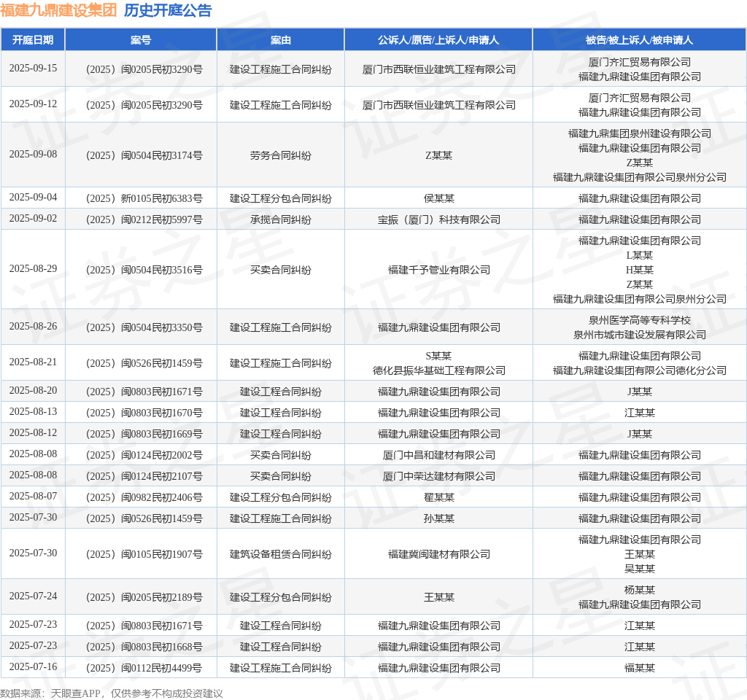Click the 案号 column header

141,40
